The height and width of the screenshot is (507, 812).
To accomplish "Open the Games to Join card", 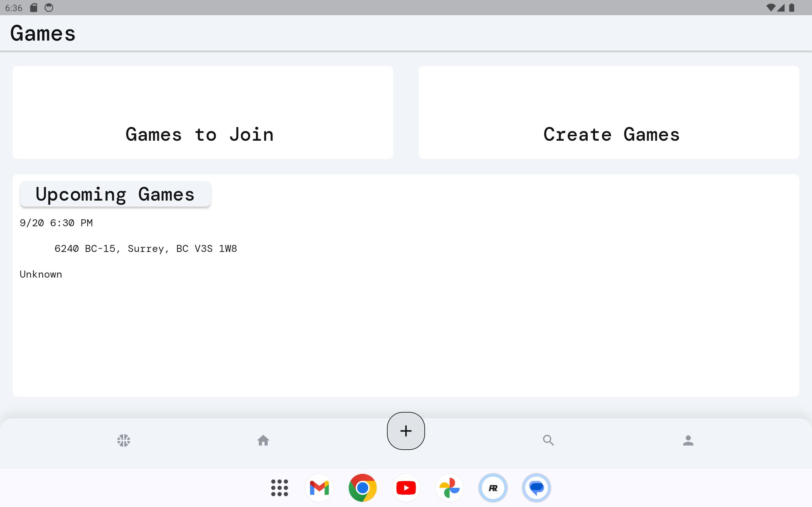I will coord(203,112).
